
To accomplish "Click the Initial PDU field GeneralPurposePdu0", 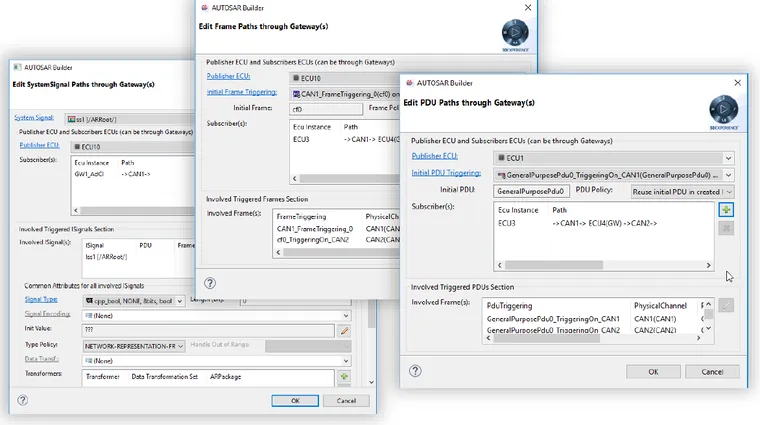I will point(531,191).
